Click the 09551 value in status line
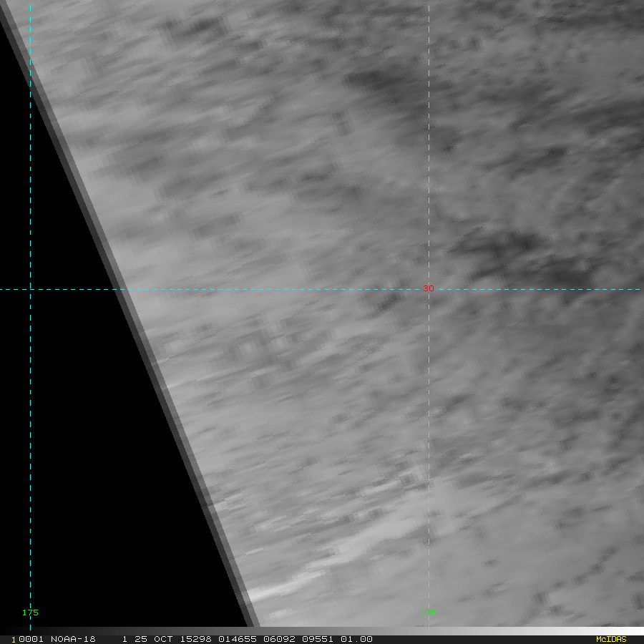The width and height of the screenshot is (644, 644). [x=318, y=639]
